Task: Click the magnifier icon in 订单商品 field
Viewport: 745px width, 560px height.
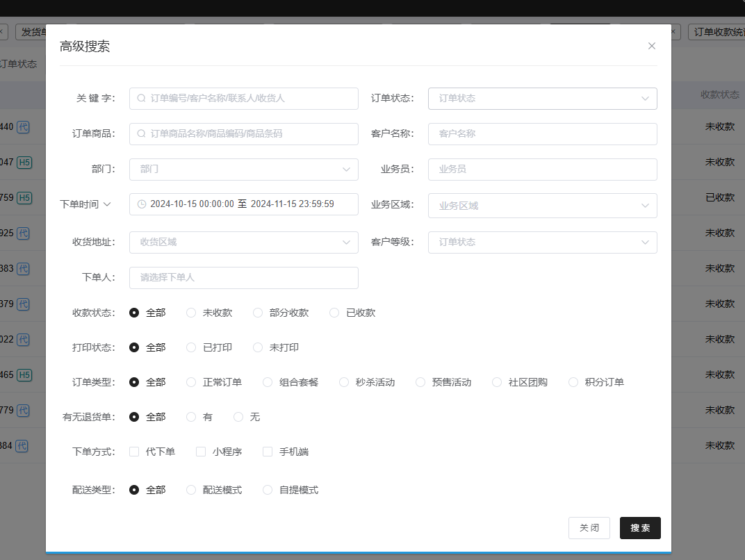Action: pyautogui.click(x=141, y=134)
